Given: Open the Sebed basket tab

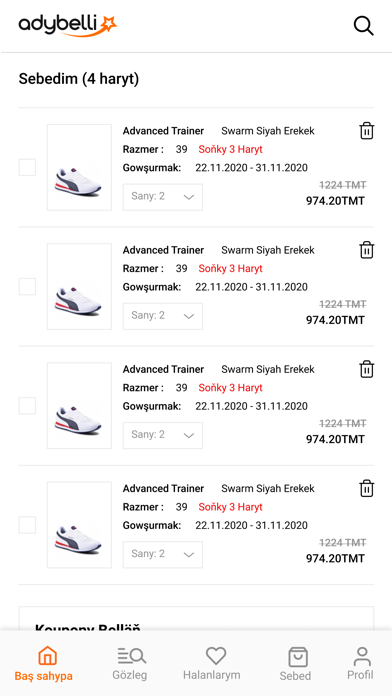Looking at the screenshot, I should point(296,664).
